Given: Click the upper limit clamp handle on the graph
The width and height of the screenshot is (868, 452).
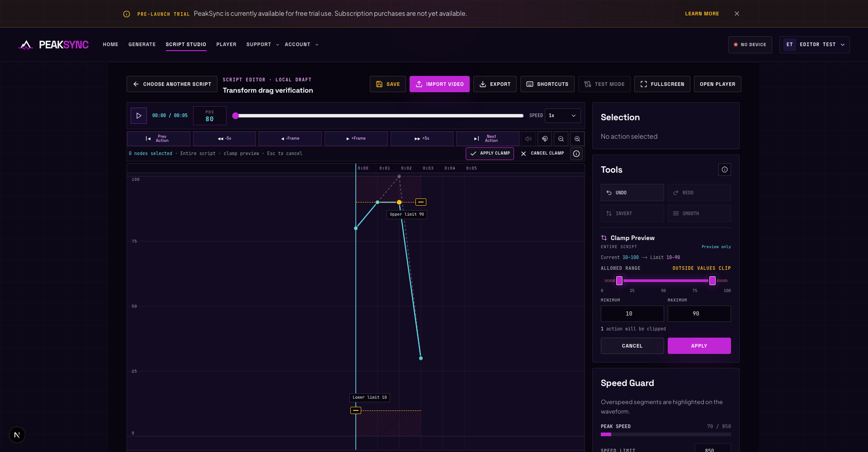Looking at the screenshot, I should 421,202.
